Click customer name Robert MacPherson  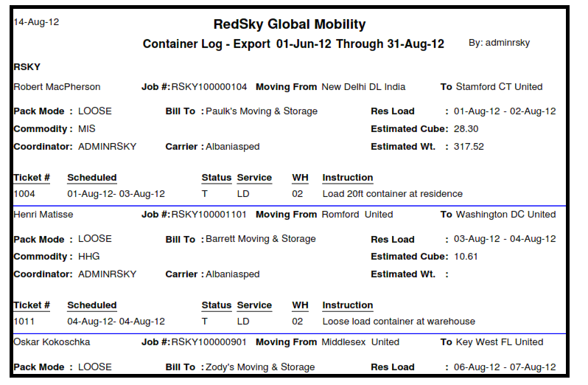point(57,87)
